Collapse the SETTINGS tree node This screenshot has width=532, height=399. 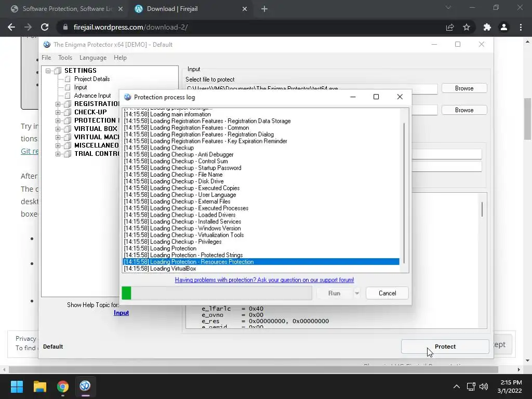(x=48, y=71)
